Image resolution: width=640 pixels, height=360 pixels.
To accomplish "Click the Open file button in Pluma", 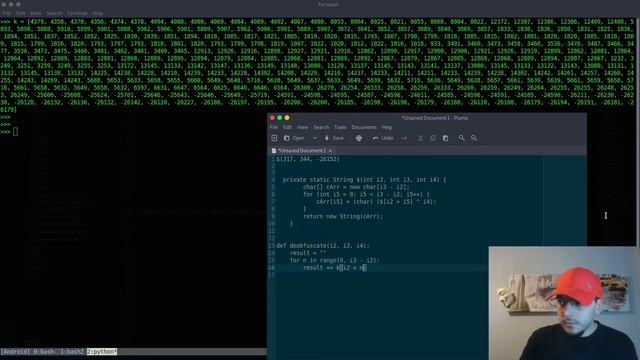I will [x=294, y=138].
